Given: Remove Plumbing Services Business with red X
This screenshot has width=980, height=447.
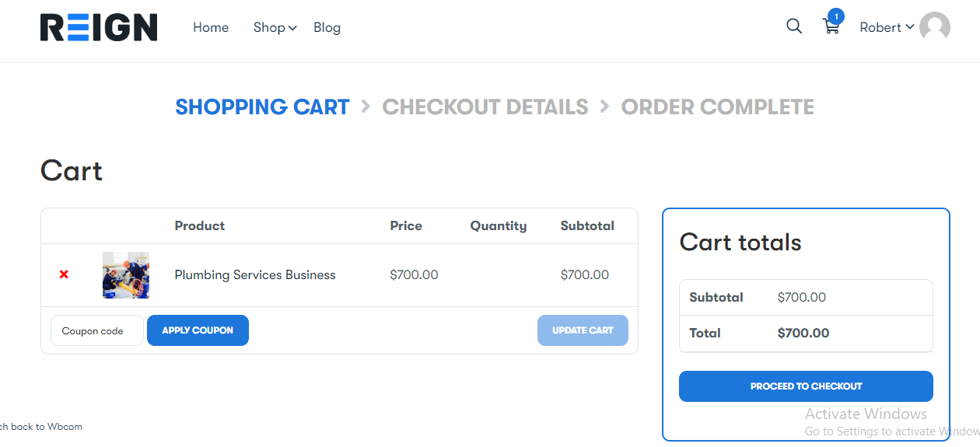Looking at the screenshot, I should [64, 274].
